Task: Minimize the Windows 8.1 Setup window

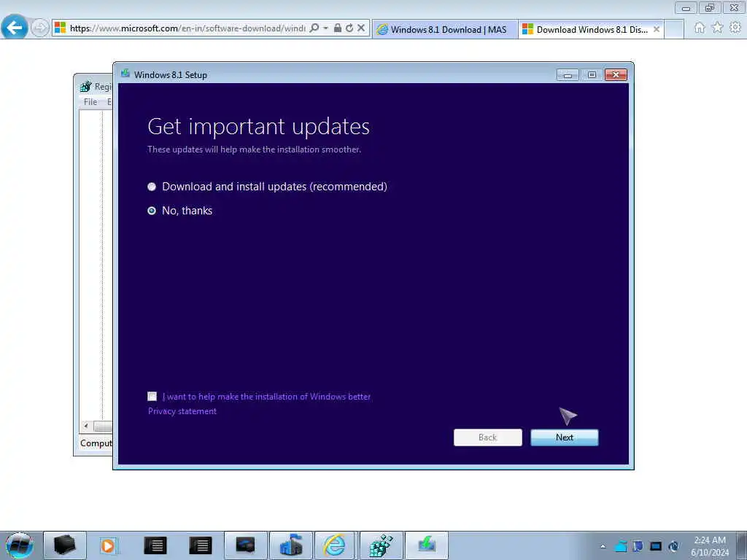Action: click(x=568, y=75)
